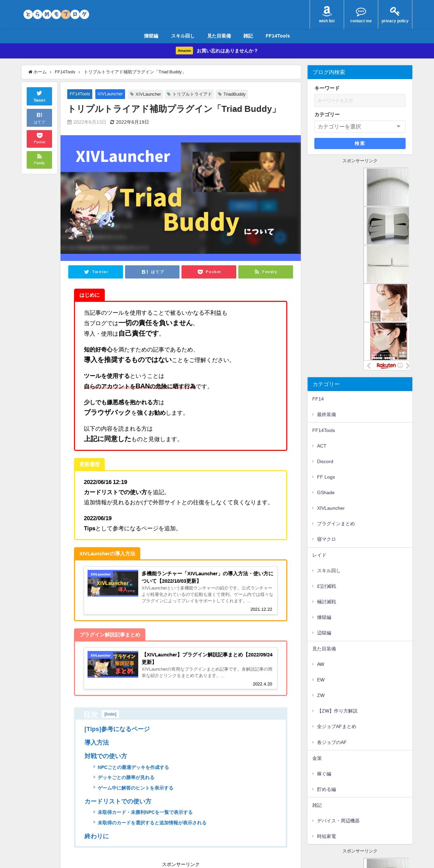This screenshot has height=868, width=434.
Task: Jump to 未取得カード・未勝利NPCを一覧で表示する
Action: coord(145,812)
